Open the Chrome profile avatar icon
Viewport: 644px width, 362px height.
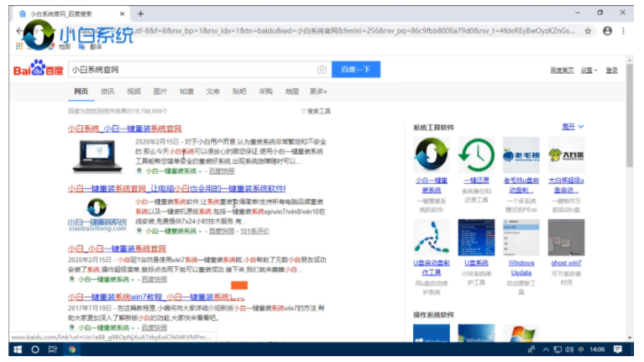[x=607, y=31]
